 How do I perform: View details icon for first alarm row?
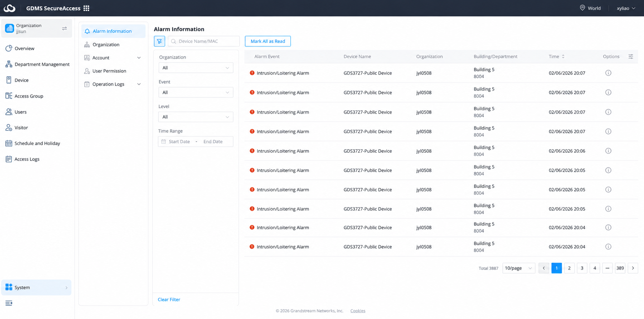[608, 73]
